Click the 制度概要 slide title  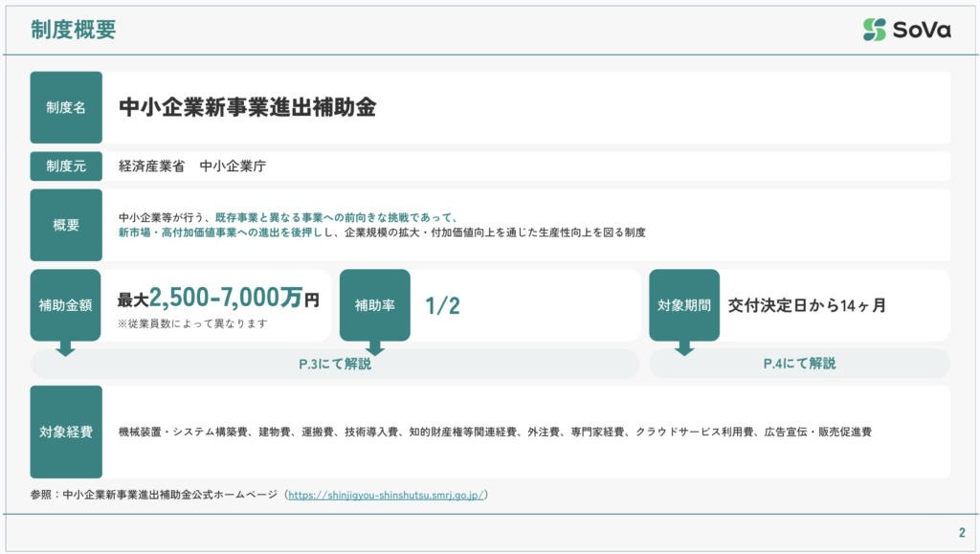pyautogui.click(x=73, y=30)
